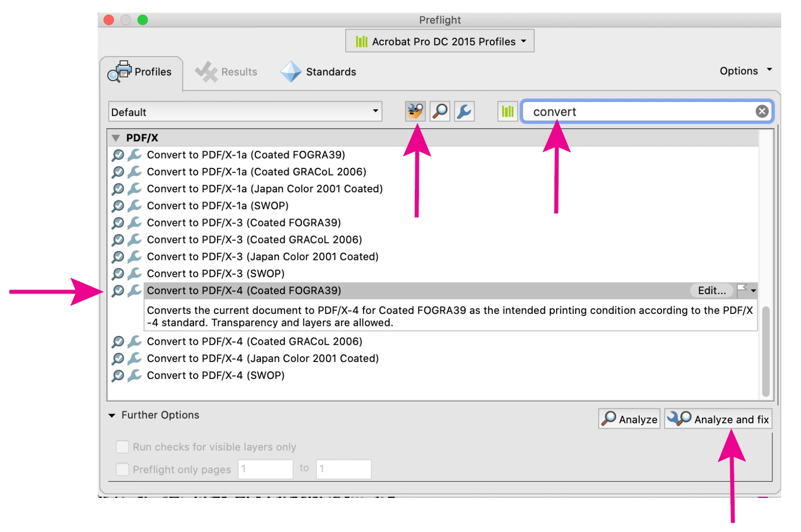Click wrench icon of PDF/X-1a (Coated FOGRA39)
801x532 pixels.
[x=134, y=155]
